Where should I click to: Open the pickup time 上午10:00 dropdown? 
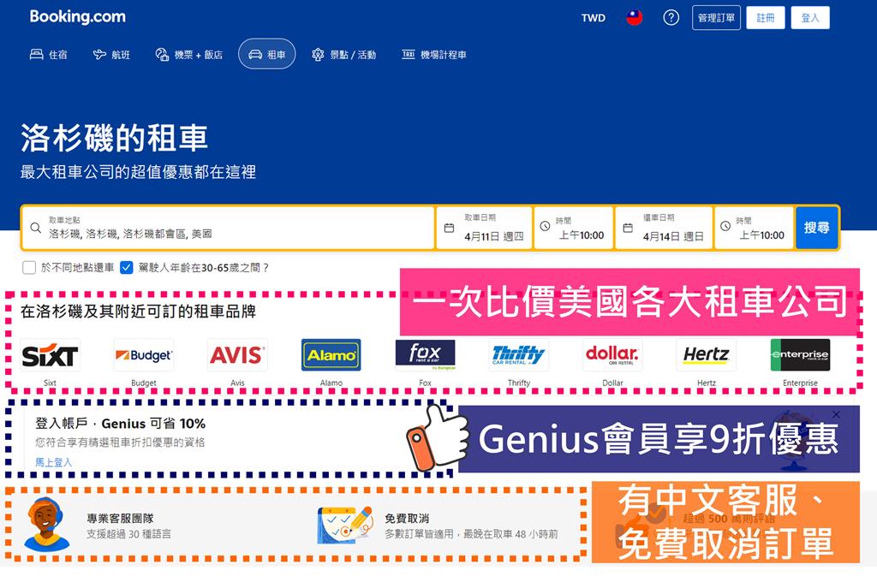[574, 228]
